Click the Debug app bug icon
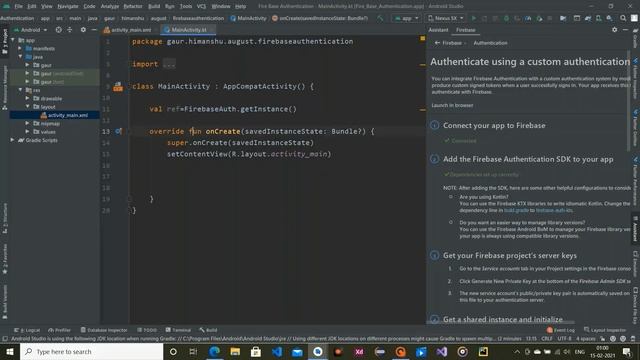 pyautogui.click(x=506, y=18)
